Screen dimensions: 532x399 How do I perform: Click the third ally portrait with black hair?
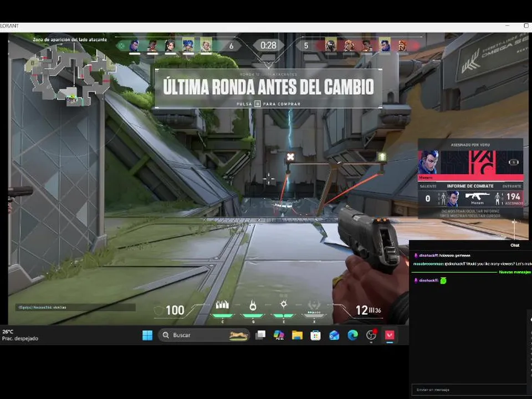170,45
